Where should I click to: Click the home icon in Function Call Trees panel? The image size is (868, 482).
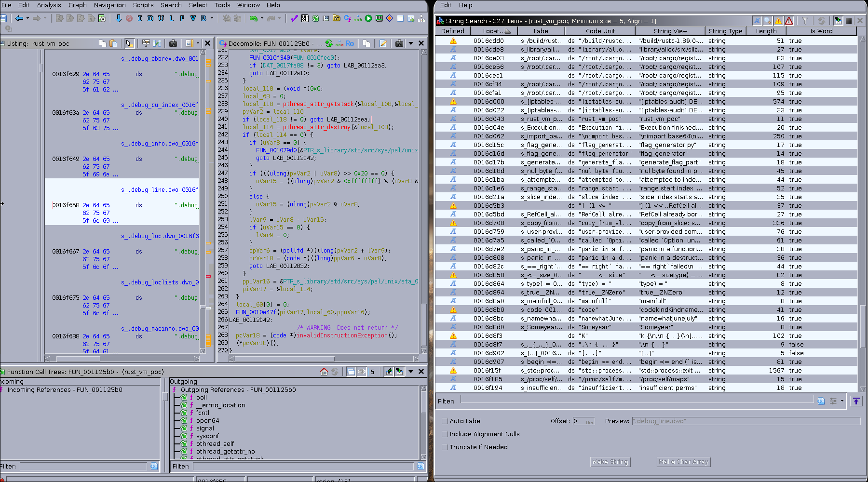coord(324,372)
